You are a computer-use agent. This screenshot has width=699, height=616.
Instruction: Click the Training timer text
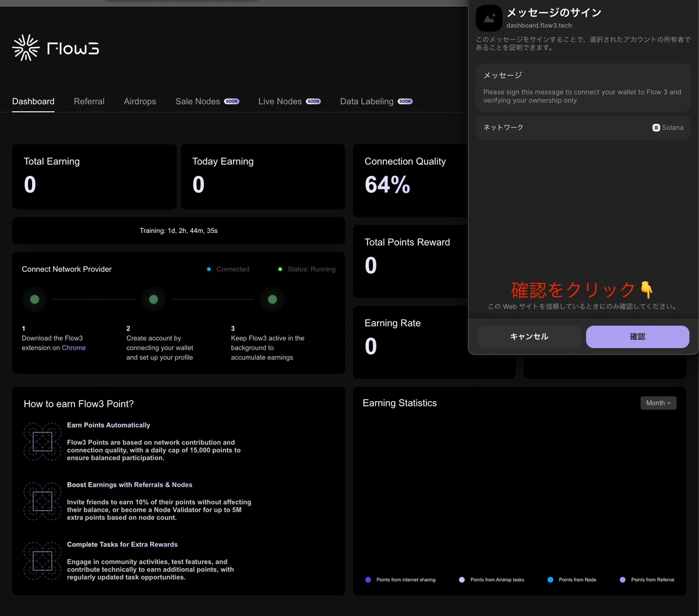point(179,231)
